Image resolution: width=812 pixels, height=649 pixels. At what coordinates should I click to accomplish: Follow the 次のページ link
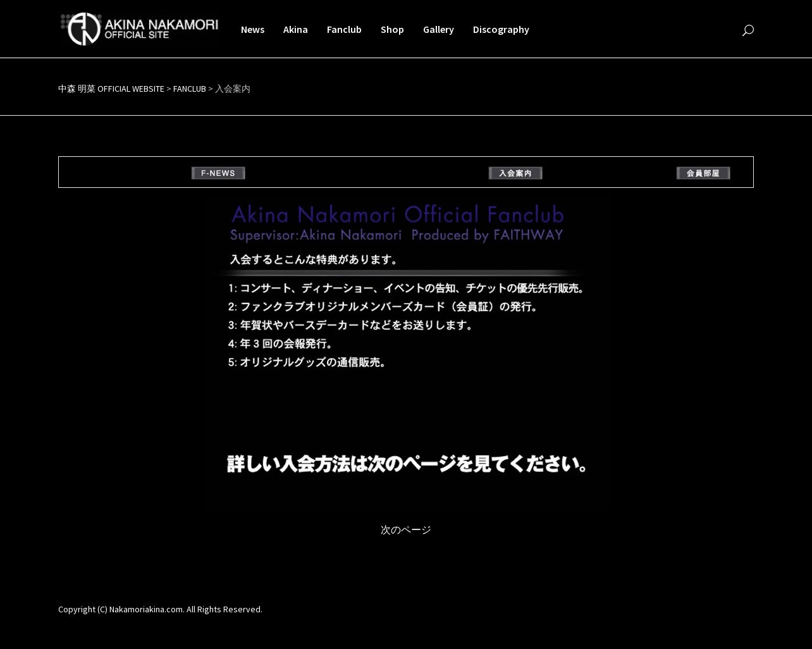coord(406,530)
